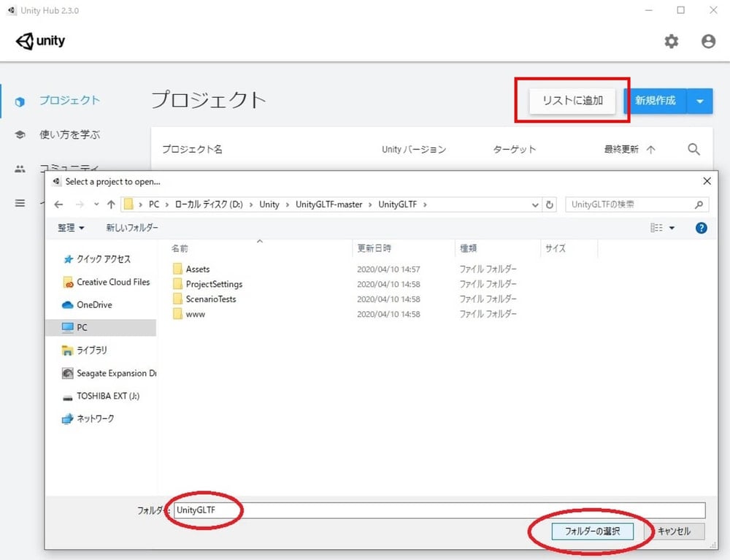Select Creative Cloud Files in navigation pane

106,282
